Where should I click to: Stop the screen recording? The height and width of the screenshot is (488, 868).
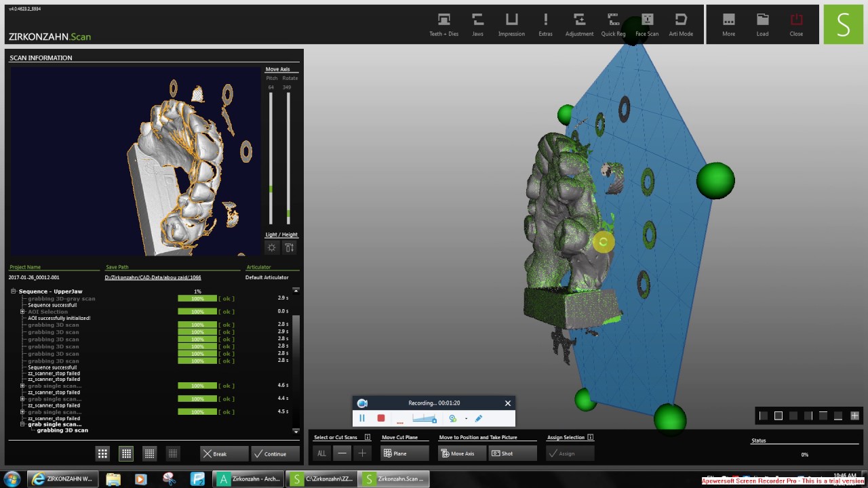point(381,419)
